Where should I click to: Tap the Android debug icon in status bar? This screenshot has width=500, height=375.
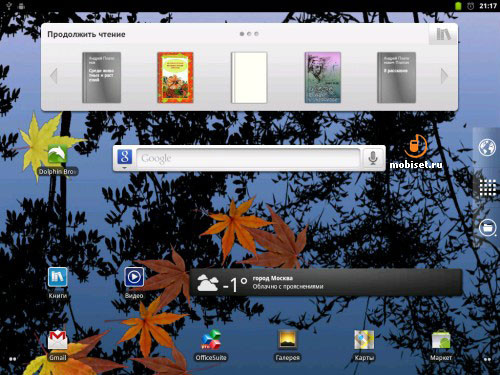pos(22,6)
